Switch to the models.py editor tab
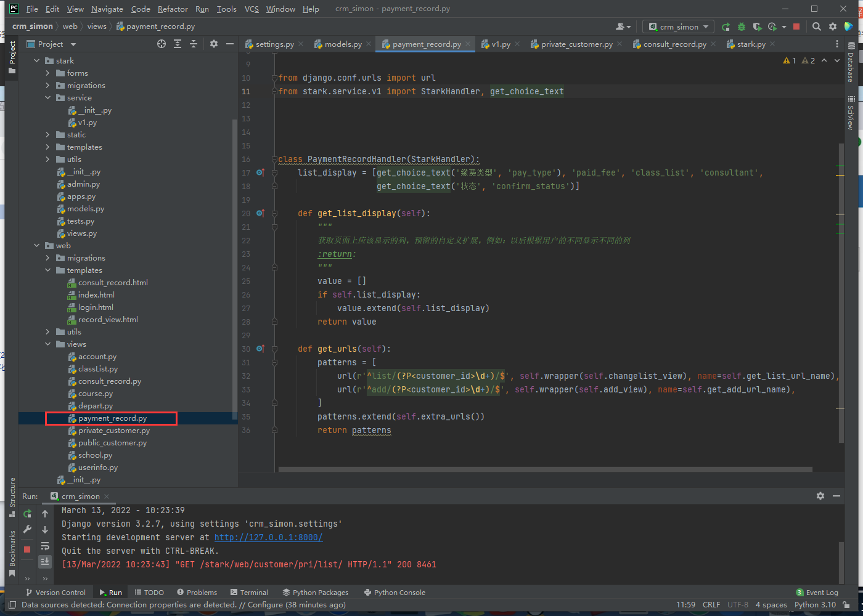This screenshot has width=863, height=616. coord(343,44)
